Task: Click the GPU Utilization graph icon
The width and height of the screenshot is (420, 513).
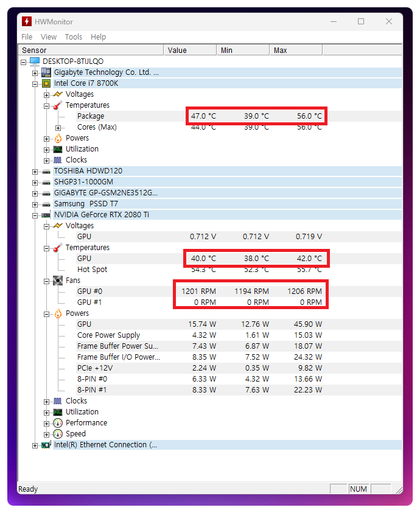Action: (x=58, y=412)
